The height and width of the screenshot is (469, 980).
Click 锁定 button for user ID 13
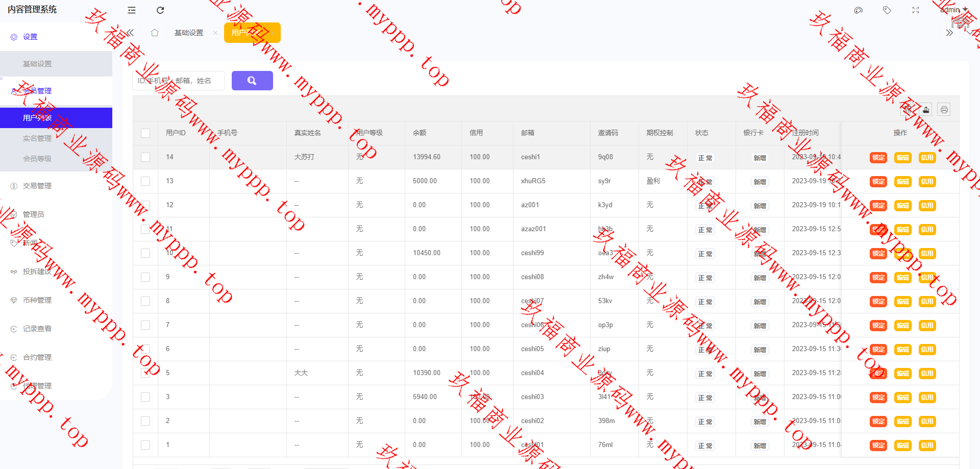coord(878,182)
